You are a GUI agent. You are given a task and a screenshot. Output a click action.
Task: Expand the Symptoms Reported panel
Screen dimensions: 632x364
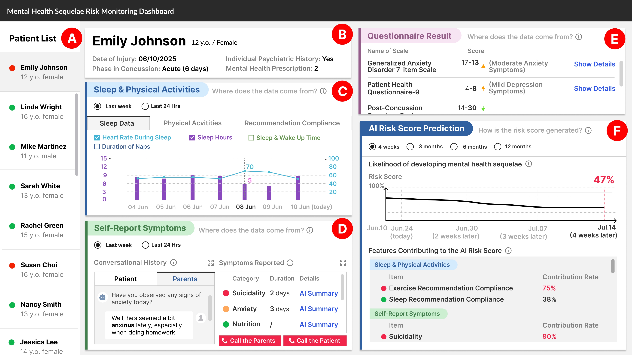pyautogui.click(x=343, y=263)
